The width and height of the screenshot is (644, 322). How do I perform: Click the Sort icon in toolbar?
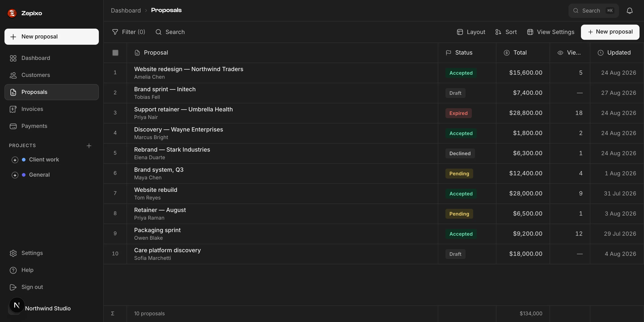click(x=498, y=32)
